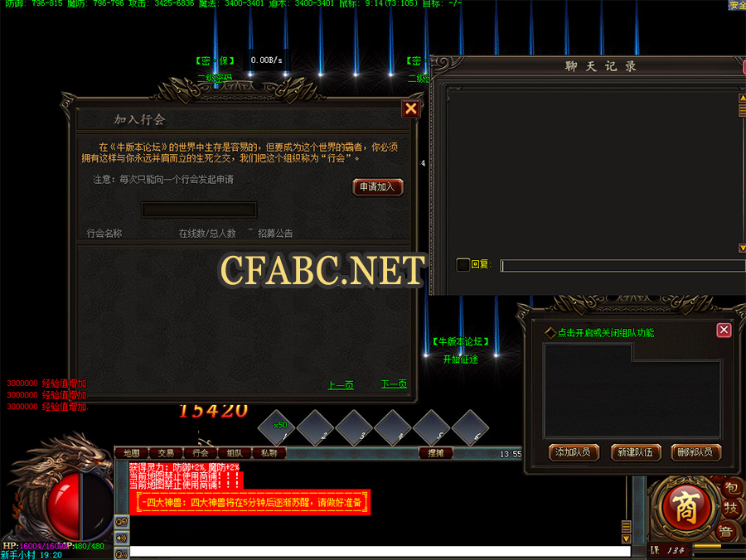The image size is (746, 560).
Task: Click the 【牛版本论坛】 green label
Action: point(461,342)
